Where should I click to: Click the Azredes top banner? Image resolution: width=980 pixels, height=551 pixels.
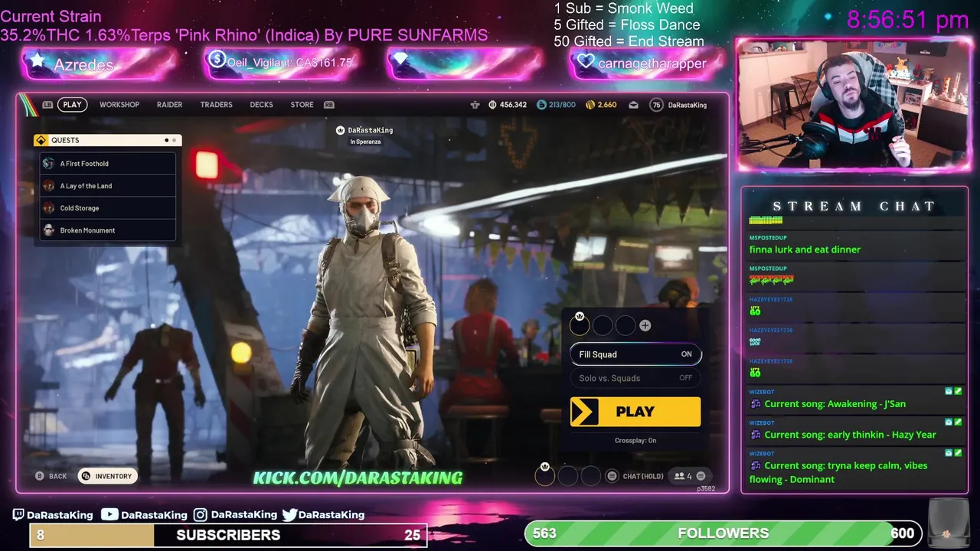click(x=100, y=64)
